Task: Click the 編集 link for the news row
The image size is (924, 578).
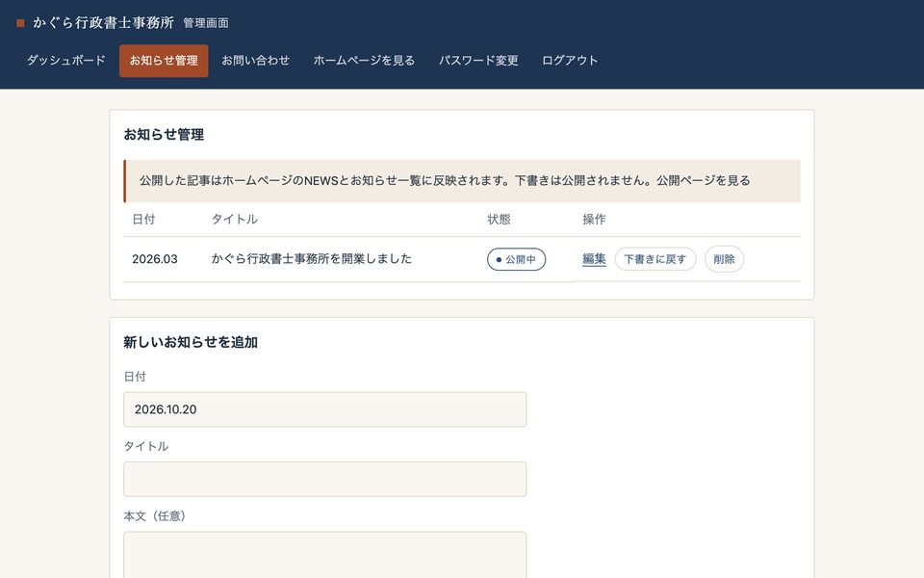Action: 594,259
